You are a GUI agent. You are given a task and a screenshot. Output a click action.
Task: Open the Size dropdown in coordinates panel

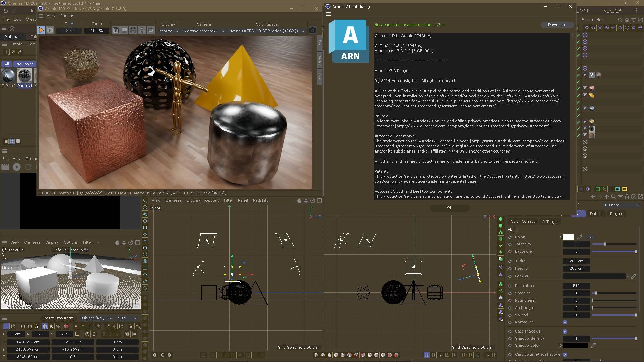click(x=127, y=318)
